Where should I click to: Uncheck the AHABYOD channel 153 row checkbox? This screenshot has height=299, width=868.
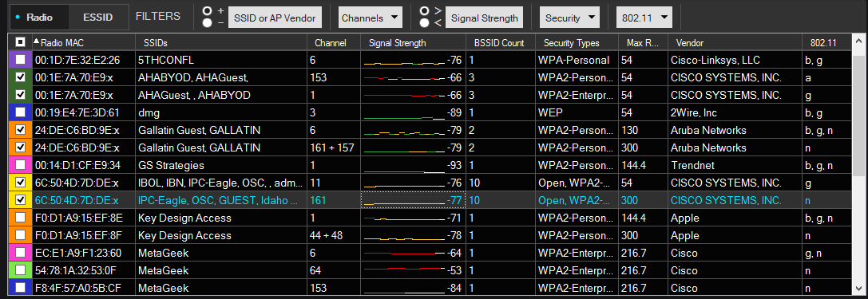pyautogui.click(x=21, y=77)
